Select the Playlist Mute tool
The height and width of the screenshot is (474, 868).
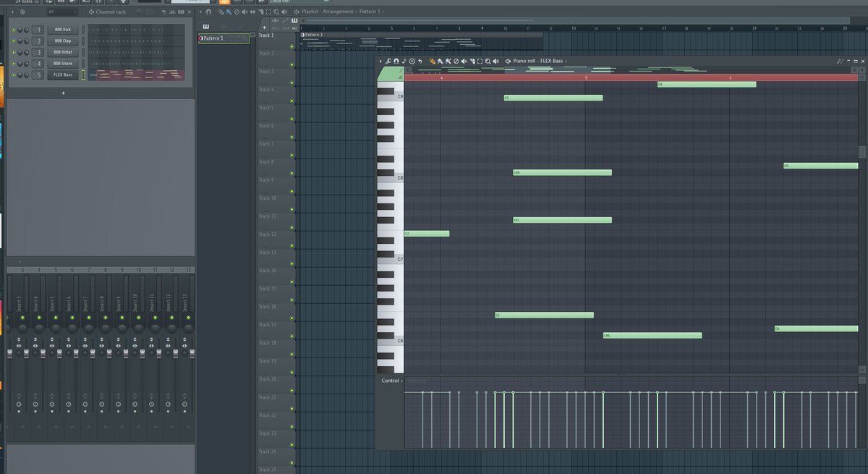click(244, 12)
